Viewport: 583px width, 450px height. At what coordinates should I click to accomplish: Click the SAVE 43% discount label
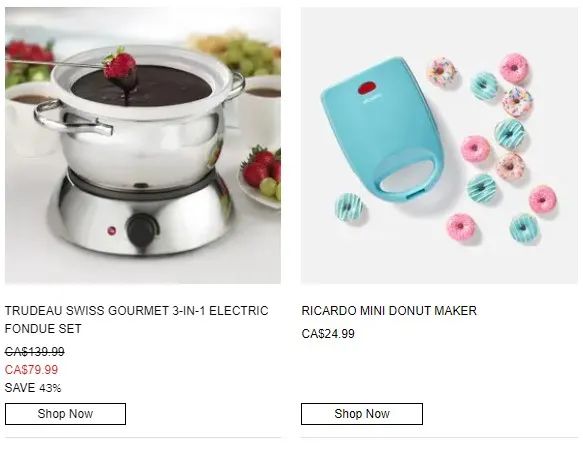coord(33,388)
